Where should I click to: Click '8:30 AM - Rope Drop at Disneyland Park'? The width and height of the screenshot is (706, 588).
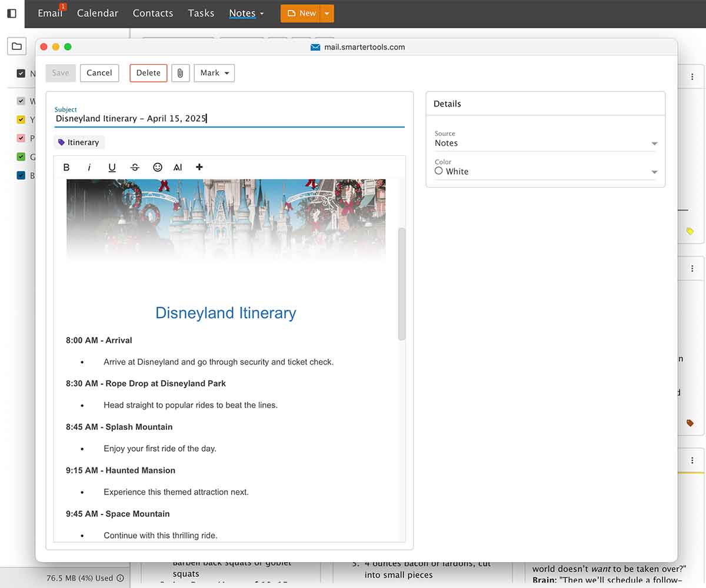(x=146, y=383)
